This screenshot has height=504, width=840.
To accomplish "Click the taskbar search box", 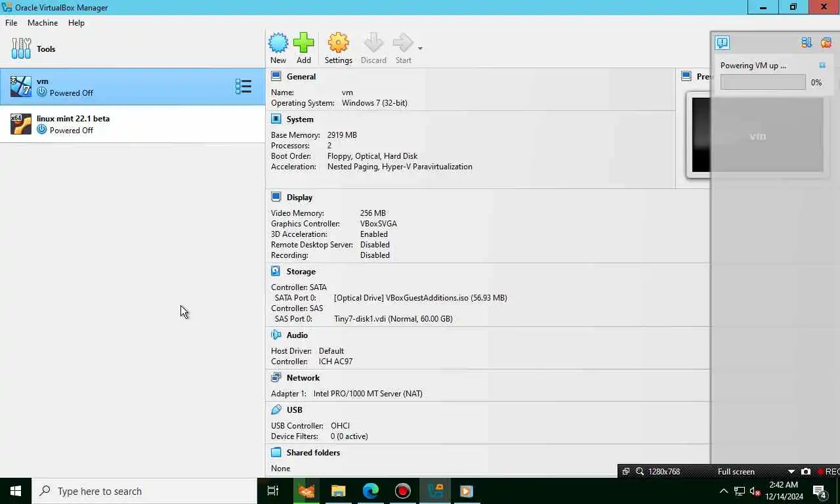I will [x=144, y=491].
